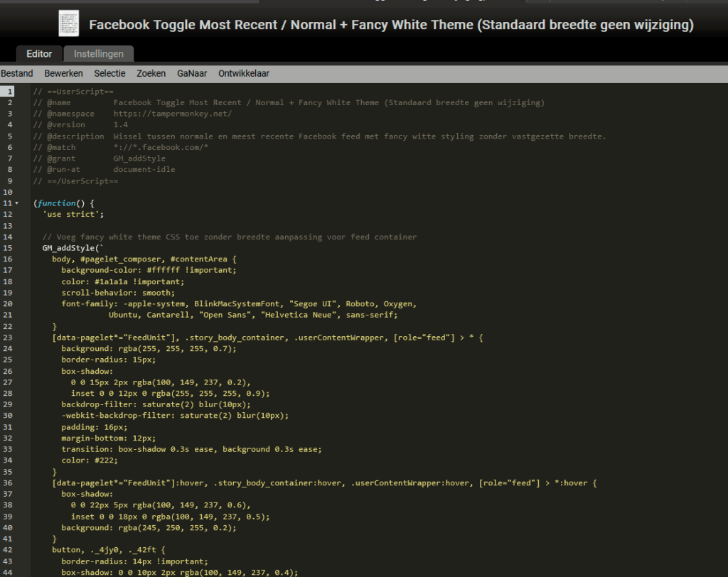Screen dimensions: 728x577
Task: Click the 'body, #pagelet_composer' selector line
Action: [144, 259]
